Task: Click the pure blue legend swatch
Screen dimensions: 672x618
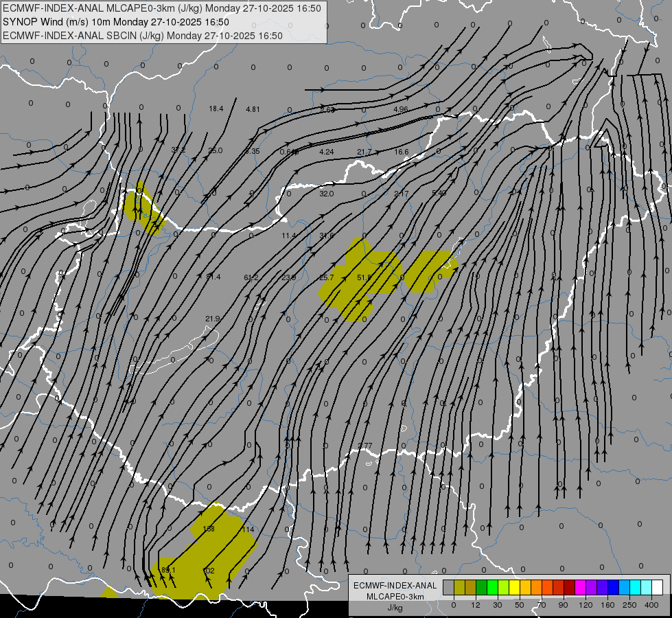Action: [614, 587]
